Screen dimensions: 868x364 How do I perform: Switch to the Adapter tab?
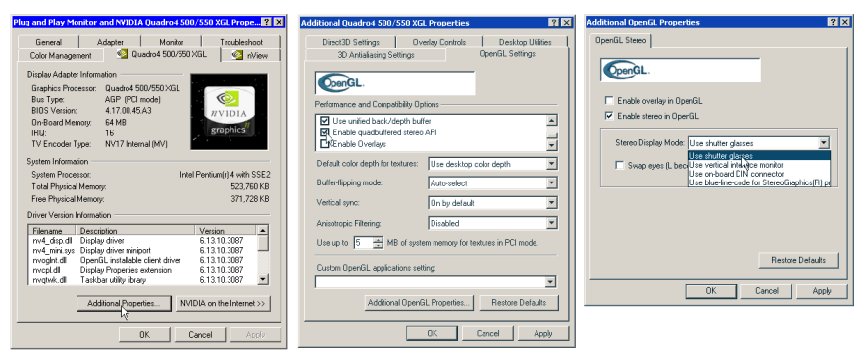(110, 42)
